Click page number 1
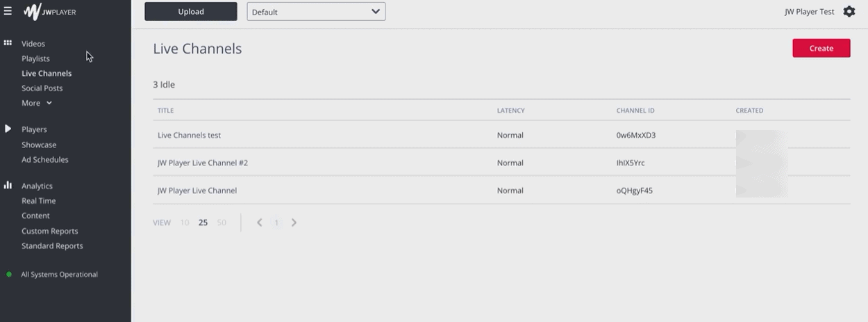This screenshot has height=322, width=868. click(x=276, y=223)
